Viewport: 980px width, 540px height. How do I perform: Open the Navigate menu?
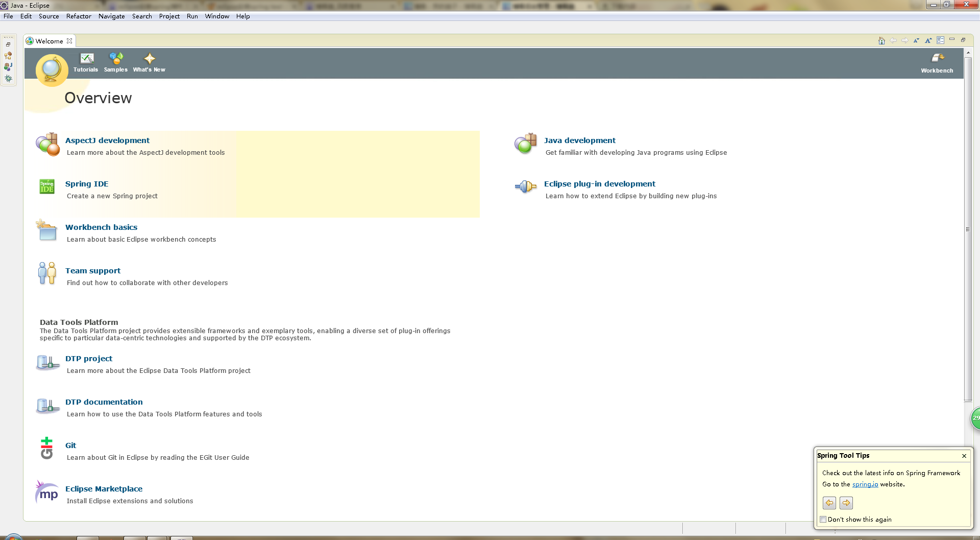[112, 16]
